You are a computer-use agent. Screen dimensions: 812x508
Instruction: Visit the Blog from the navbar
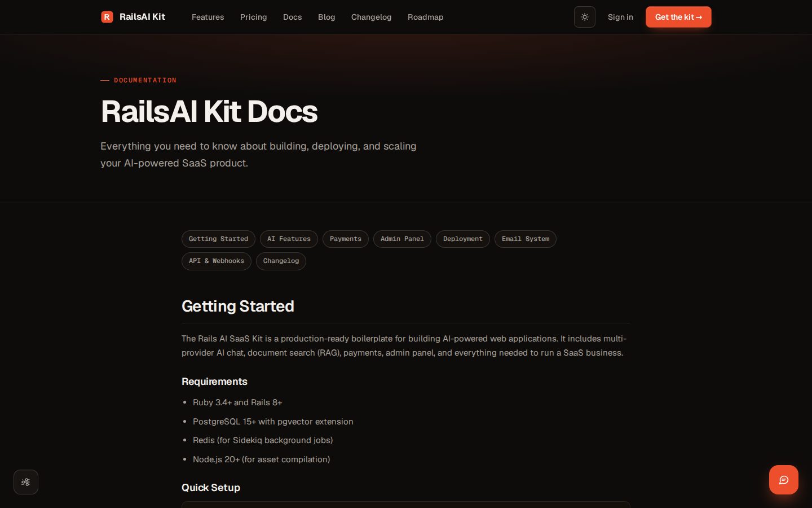[x=326, y=17]
